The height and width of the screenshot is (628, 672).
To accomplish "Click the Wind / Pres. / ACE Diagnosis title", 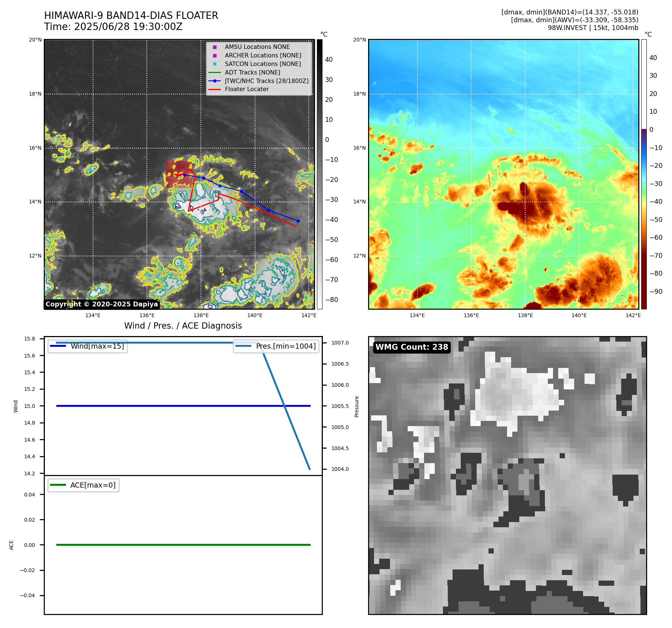I will coord(183,326).
